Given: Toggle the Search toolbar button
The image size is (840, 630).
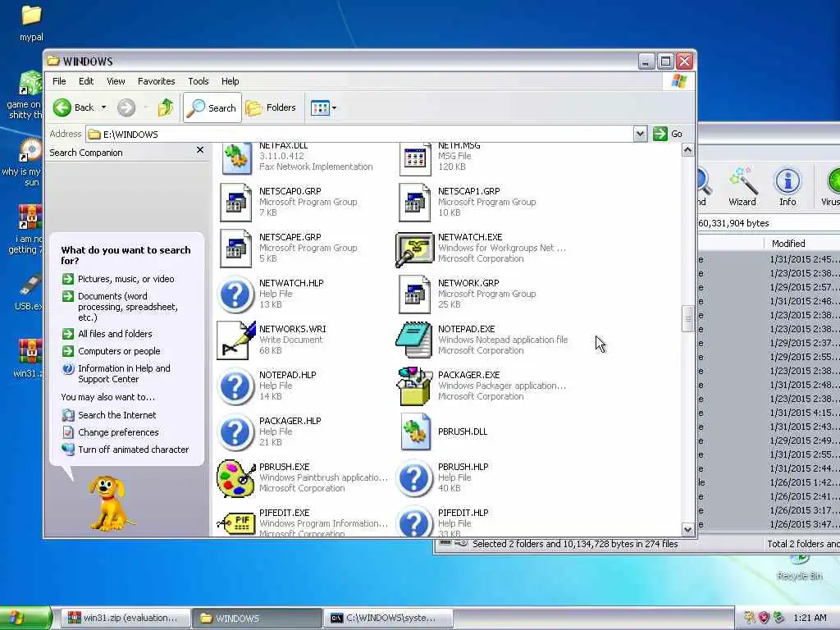Looking at the screenshot, I should (x=212, y=107).
